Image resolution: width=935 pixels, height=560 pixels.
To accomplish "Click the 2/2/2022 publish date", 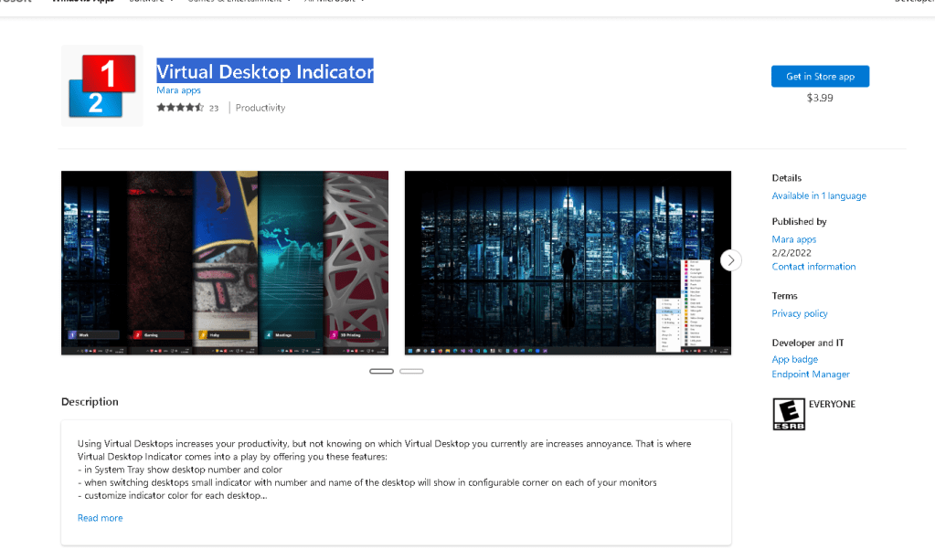I will pyautogui.click(x=792, y=253).
